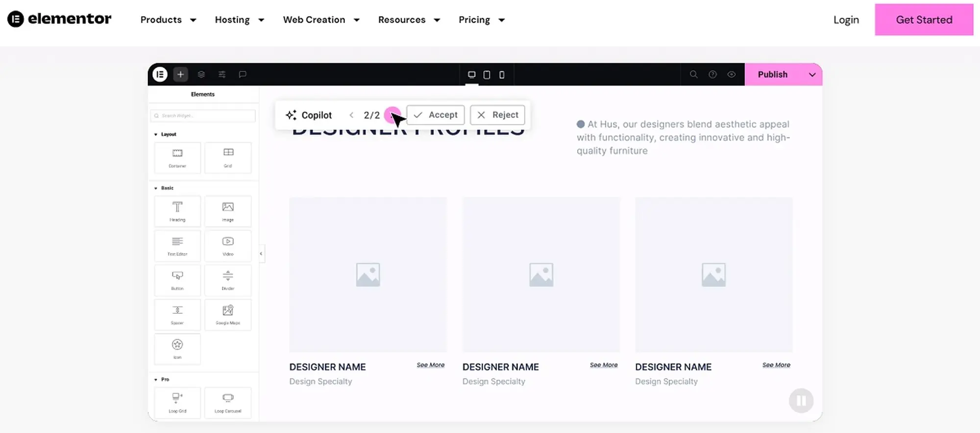980x433 pixels.
Task: Switch to tablet device view
Action: tap(487, 75)
